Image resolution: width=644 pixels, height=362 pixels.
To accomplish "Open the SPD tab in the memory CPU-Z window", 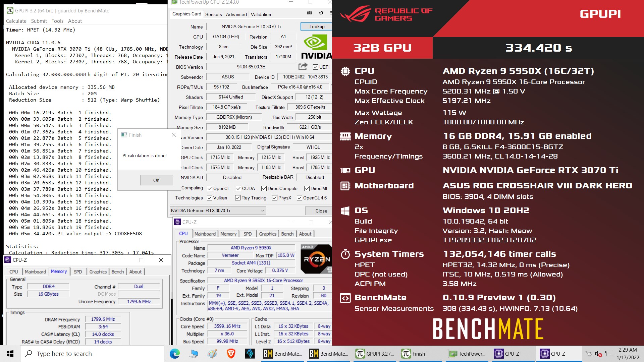I will (78, 271).
